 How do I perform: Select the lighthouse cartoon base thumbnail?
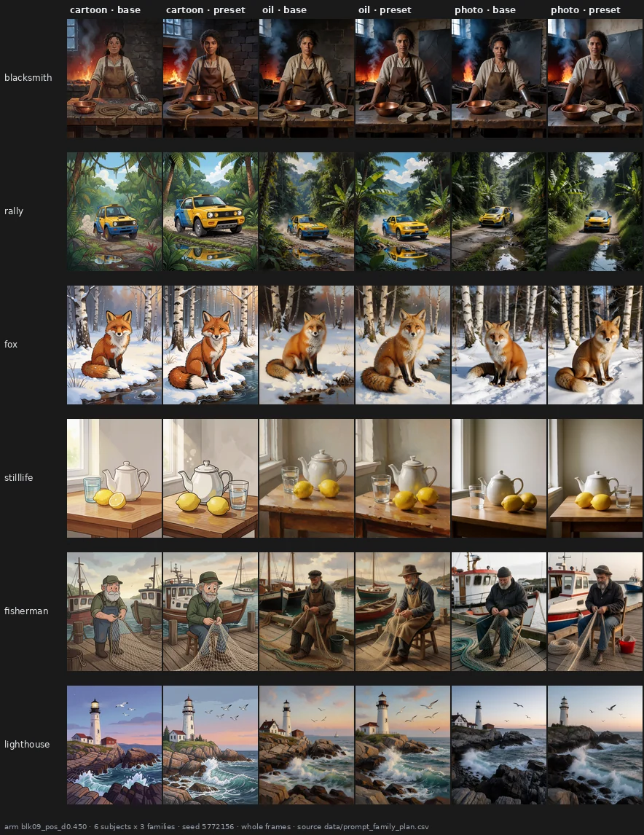pos(114,745)
